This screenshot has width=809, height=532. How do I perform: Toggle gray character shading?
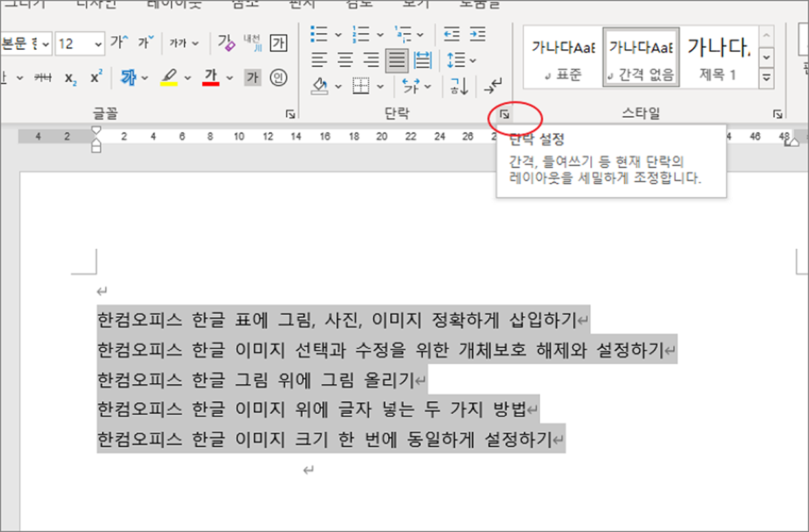point(252,78)
